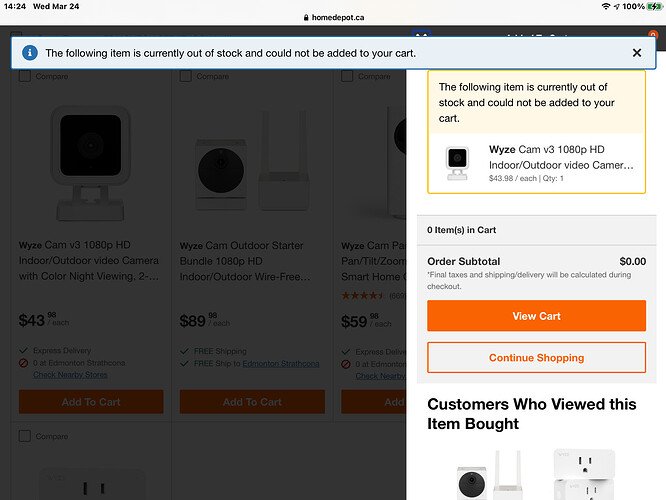Add Wyze Cam v3 to cart

coord(91,401)
